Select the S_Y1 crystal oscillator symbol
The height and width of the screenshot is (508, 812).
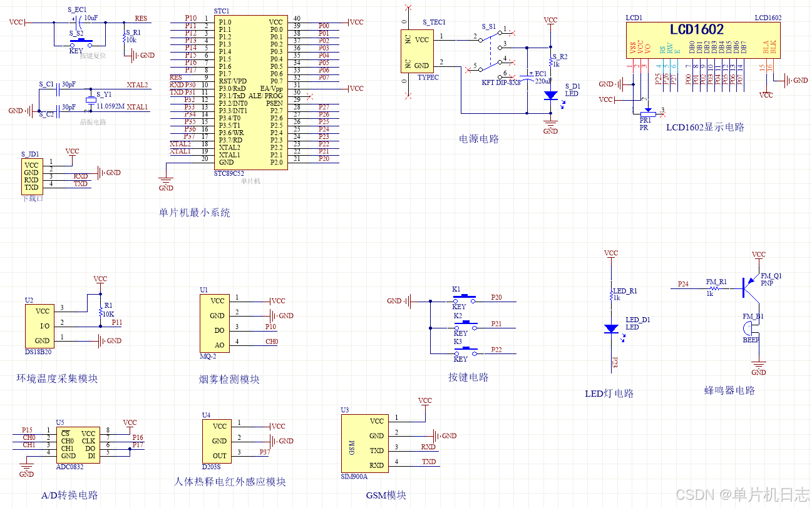pyautogui.click(x=91, y=100)
